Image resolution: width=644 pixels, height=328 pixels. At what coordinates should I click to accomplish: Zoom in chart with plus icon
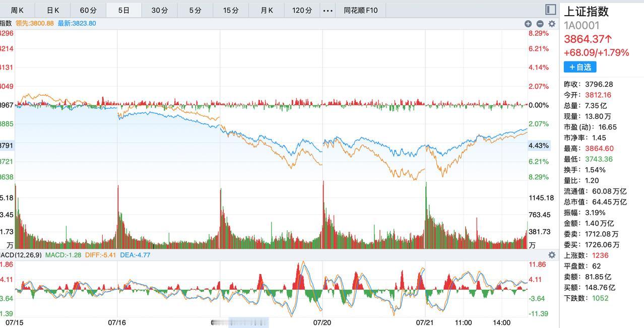pos(528,24)
